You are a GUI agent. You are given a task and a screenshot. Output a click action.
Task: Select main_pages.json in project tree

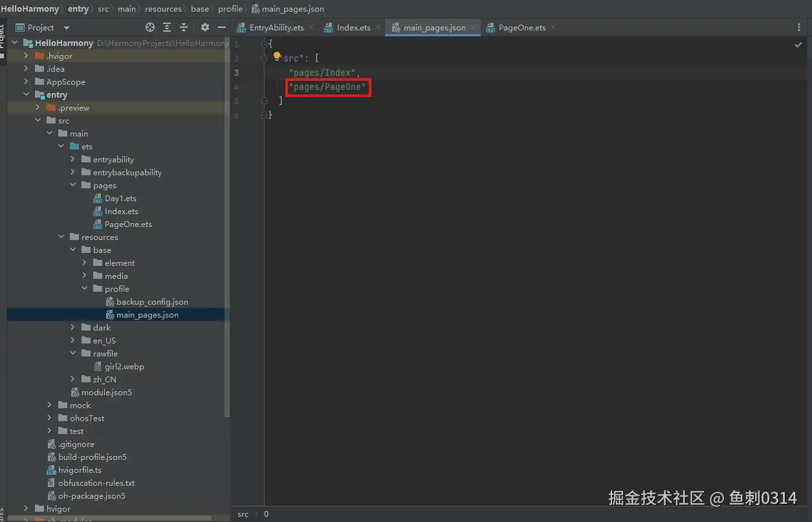pyautogui.click(x=147, y=315)
